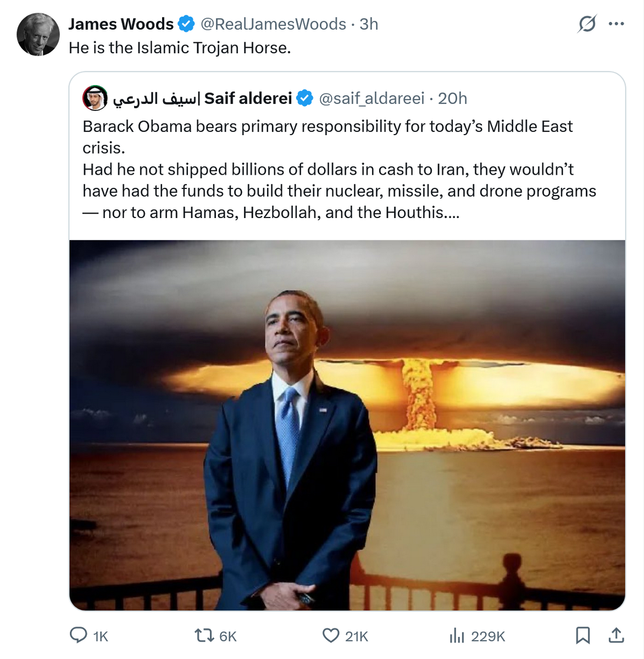This screenshot has height=659, width=644.
Task: Click the reply speech bubble icon
Action: (x=79, y=635)
